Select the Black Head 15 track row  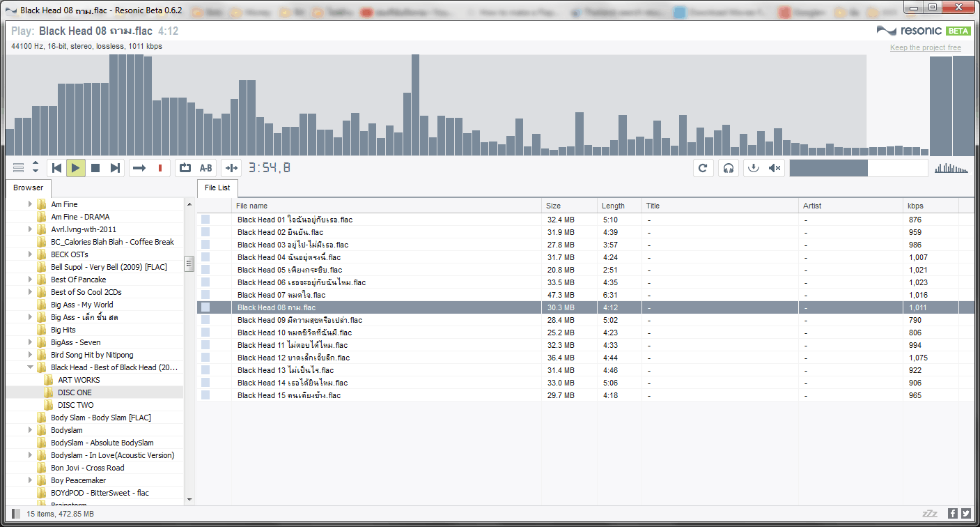[585, 395]
